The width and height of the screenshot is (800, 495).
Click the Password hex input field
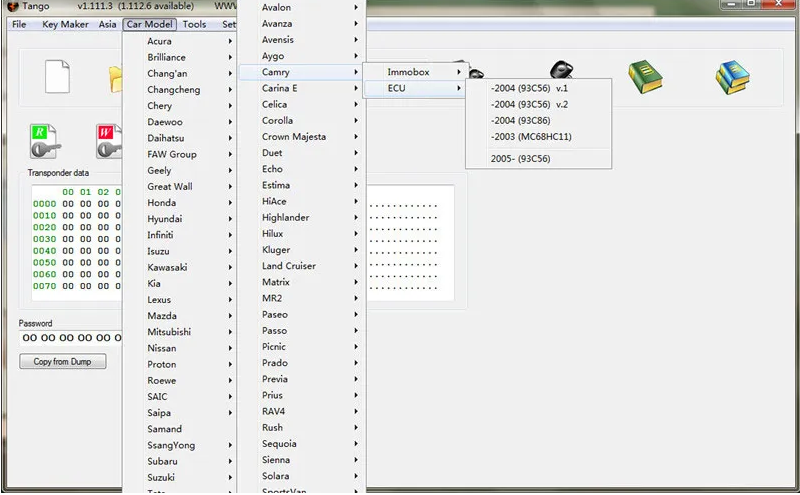pos(70,338)
